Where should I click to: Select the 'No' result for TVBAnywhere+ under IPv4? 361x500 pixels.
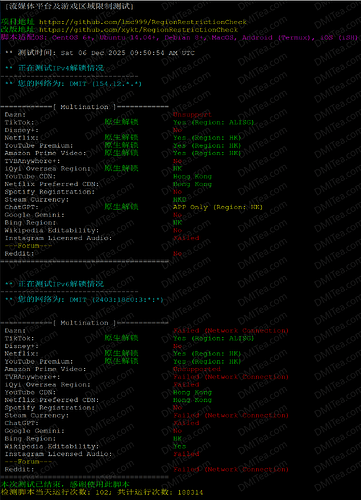(177, 161)
